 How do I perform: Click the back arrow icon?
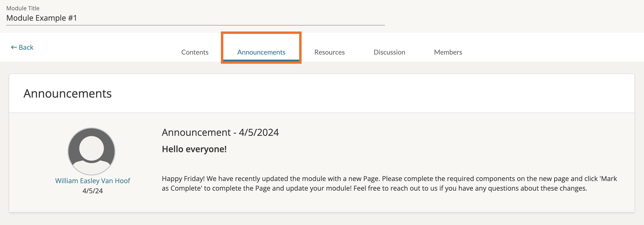(x=14, y=47)
